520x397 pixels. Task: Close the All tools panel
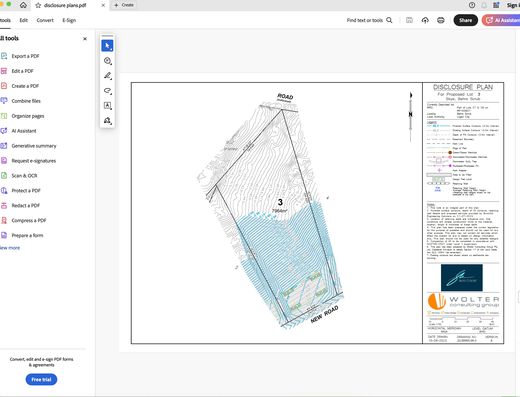[85, 39]
